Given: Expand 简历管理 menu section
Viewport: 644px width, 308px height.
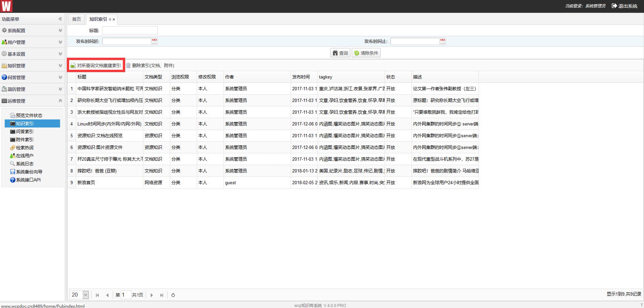Looking at the screenshot, I should (32, 89).
